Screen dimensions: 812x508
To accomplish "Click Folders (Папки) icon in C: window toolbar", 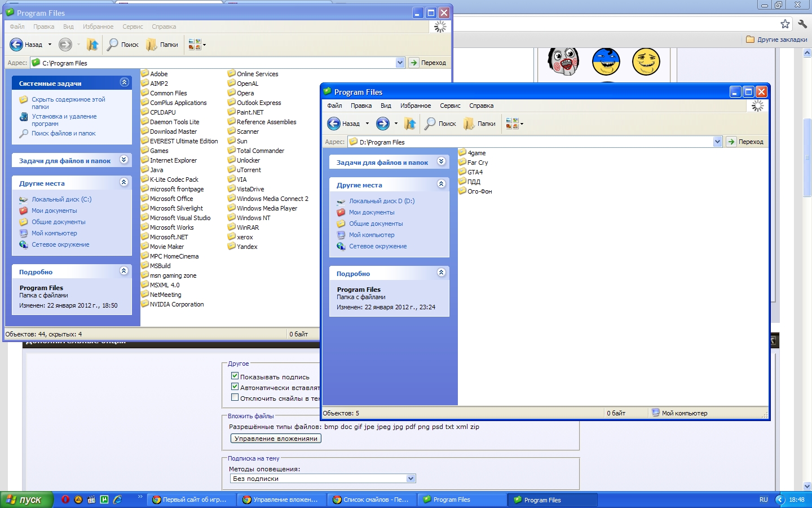I will [151, 45].
